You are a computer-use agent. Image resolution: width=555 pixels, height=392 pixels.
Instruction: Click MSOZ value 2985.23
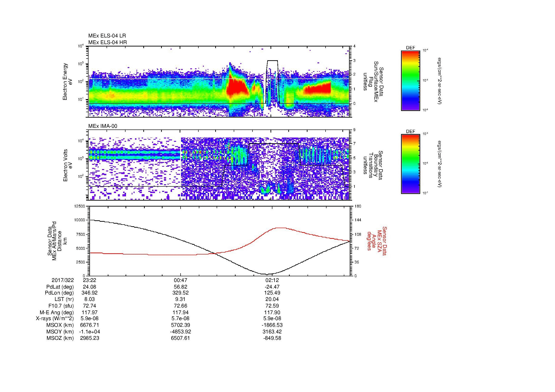[x=90, y=338]
